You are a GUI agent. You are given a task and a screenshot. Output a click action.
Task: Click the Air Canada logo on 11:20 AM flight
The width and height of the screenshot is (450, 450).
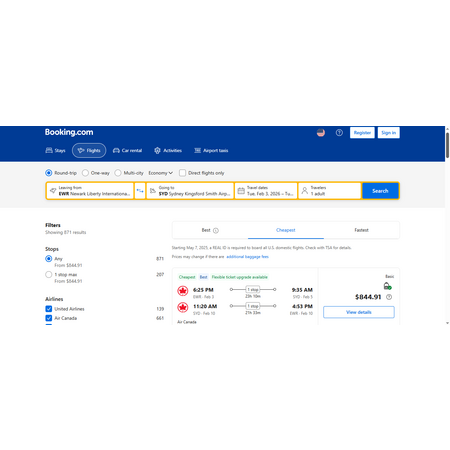click(x=183, y=307)
